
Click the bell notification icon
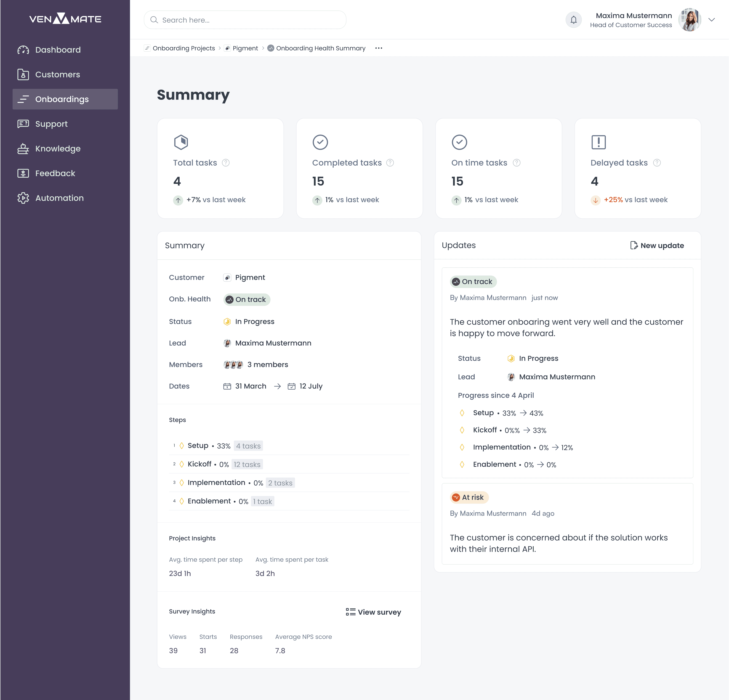pyautogui.click(x=573, y=19)
